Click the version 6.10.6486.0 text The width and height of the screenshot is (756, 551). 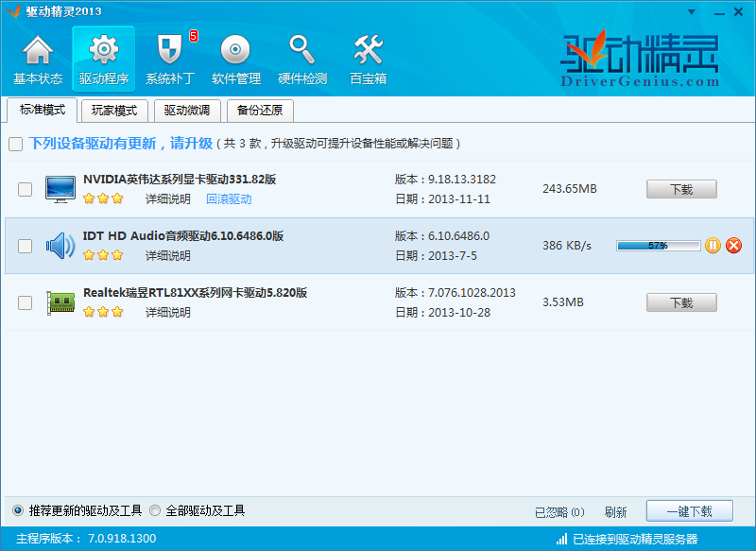(458, 236)
